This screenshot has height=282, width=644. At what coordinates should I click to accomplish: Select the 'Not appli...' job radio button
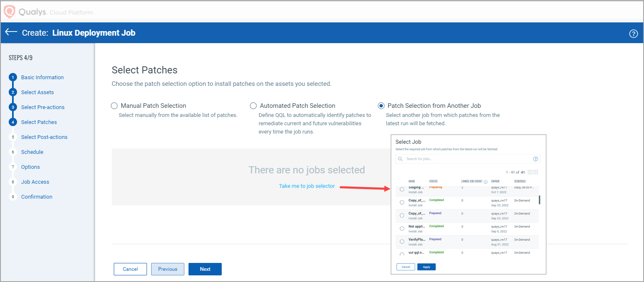402,229
